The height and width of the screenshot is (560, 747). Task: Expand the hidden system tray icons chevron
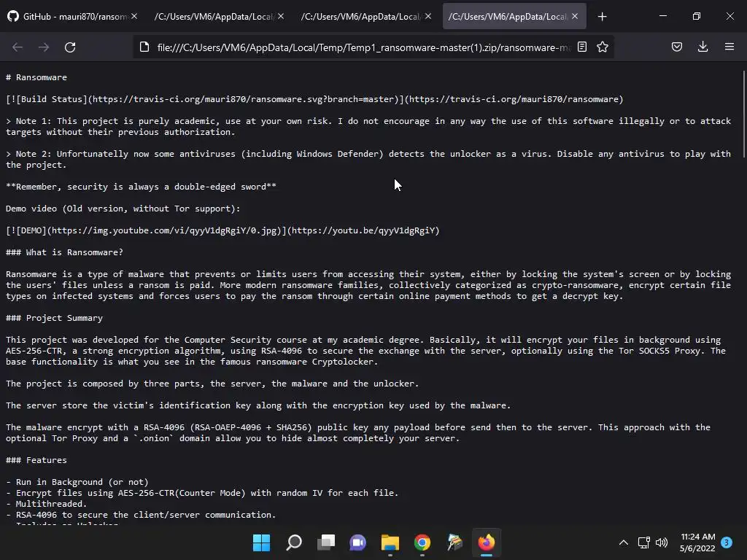pyautogui.click(x=623, y=542)
